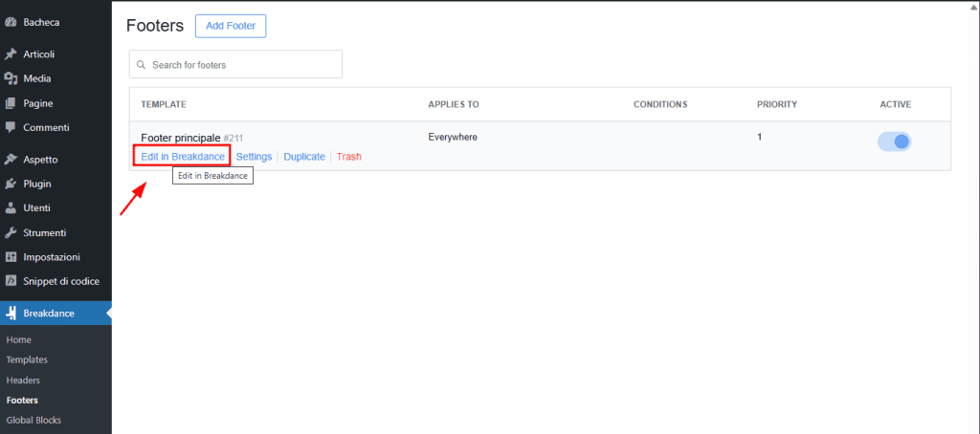This screenshot has height=434, width=980.
Task: Click the priority value 1
Action: [x=759, y=137]
